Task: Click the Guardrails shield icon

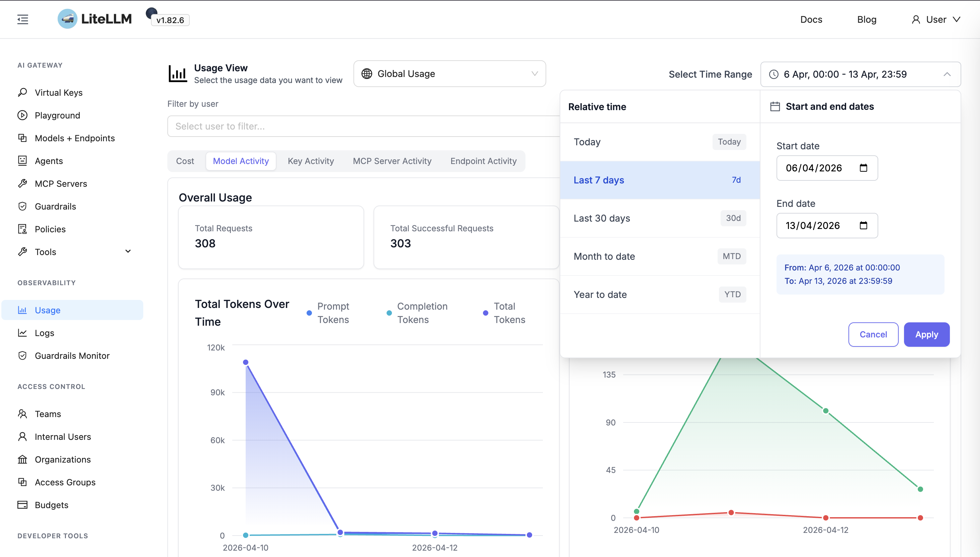Action: [x=22, y=206]
